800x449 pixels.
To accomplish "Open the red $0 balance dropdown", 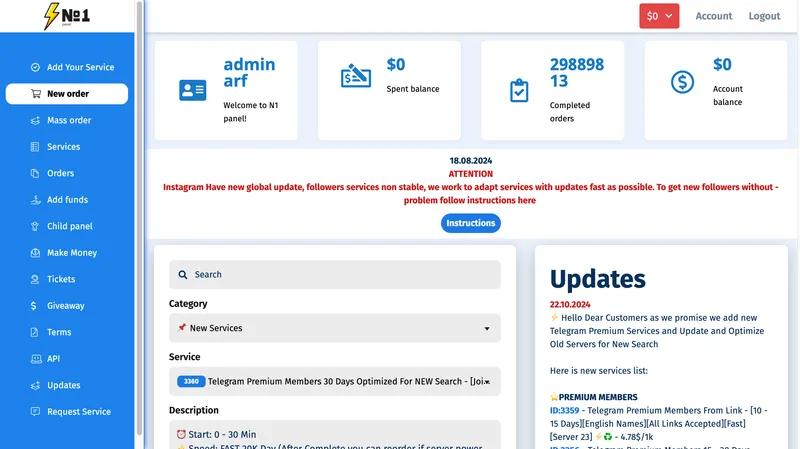I will coord(659,16).
